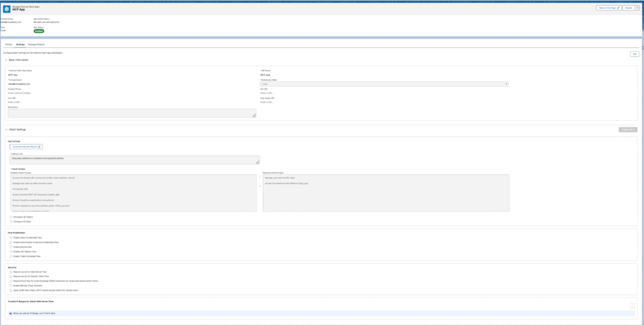The image size is (644, 325).
Task: Click the MCP App gear icon
Action: tap(7, 9)
